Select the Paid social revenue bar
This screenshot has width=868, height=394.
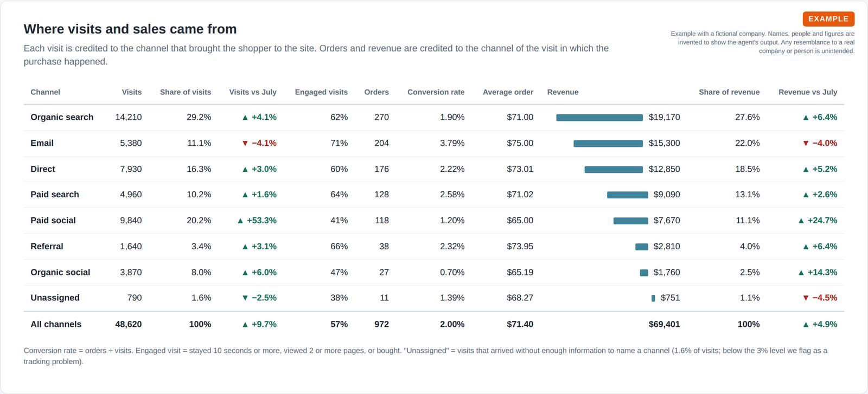tap(630, 221)
